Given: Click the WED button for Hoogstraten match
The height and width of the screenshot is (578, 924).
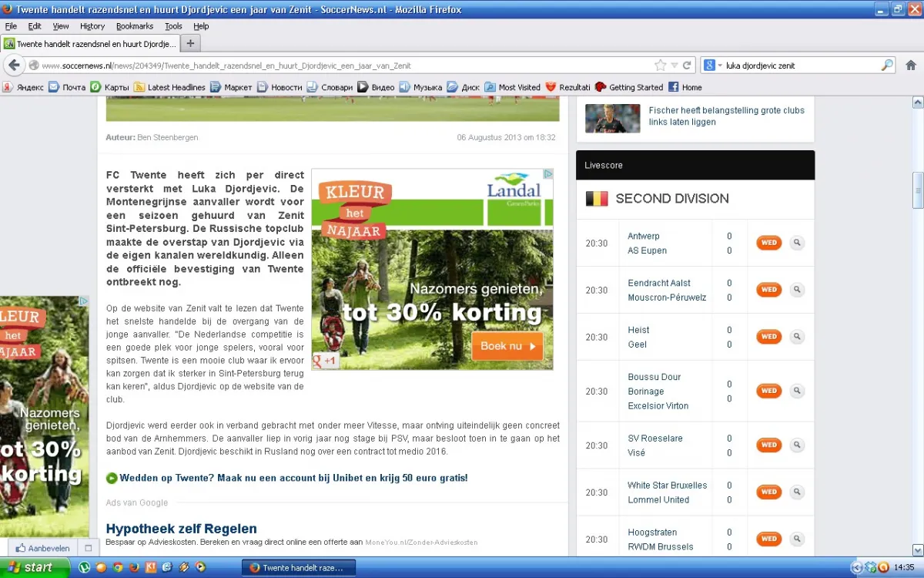Looking at the screenshot, I should point(768,539).
